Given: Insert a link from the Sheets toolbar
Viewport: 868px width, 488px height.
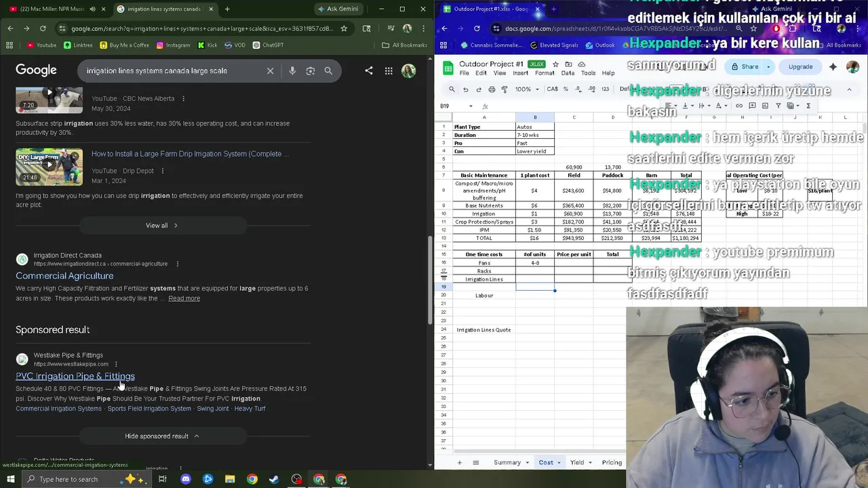Looking at the screenshot, I should click(x=739, y=106).
